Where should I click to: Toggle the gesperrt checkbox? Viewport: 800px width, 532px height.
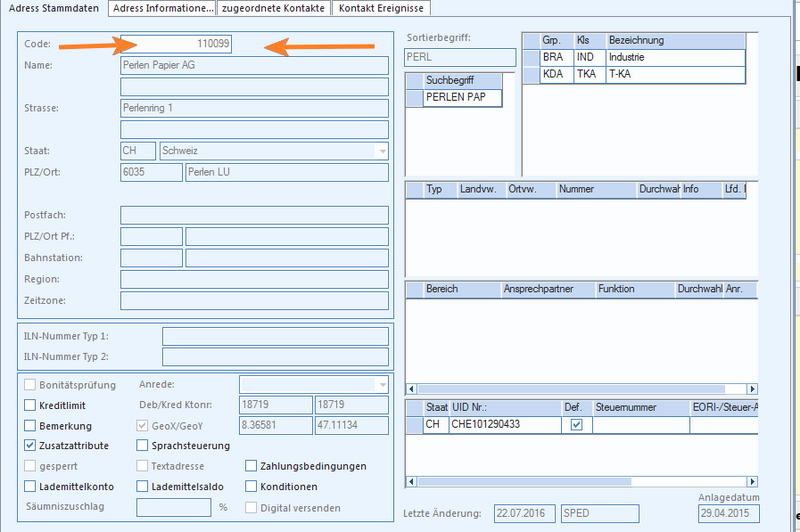[30, 466]
